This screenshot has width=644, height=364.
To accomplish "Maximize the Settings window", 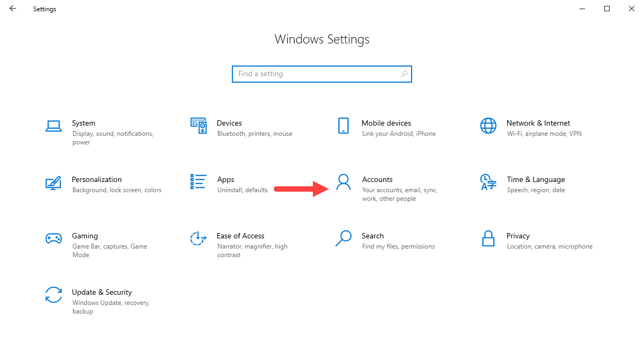I will (607, 9).
